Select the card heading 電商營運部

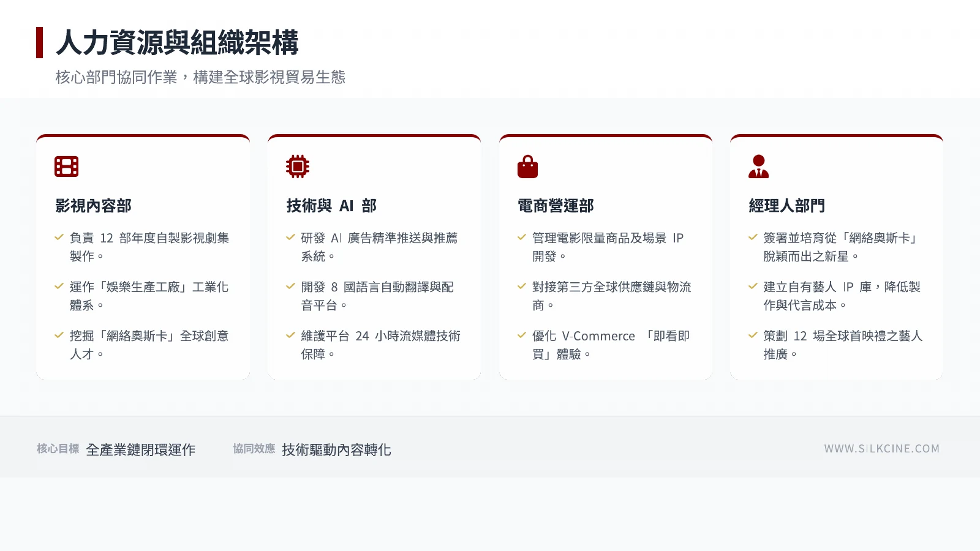point(556,206)
